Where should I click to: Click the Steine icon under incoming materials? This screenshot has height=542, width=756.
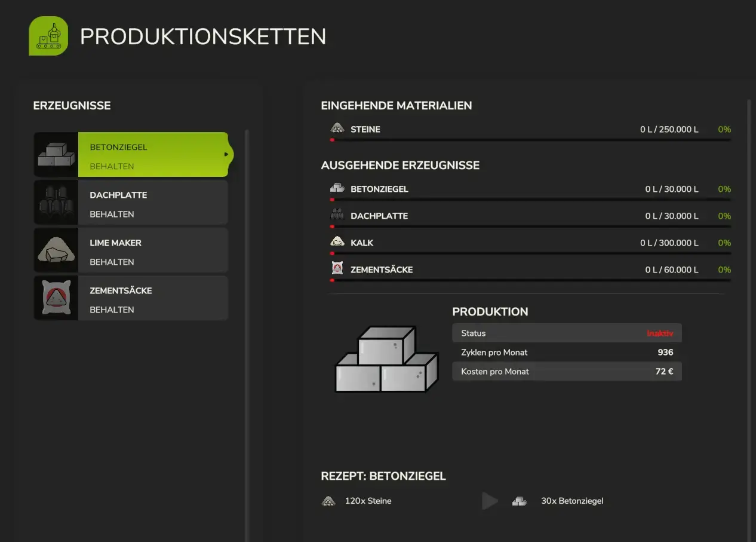click(x=337, y=129)
